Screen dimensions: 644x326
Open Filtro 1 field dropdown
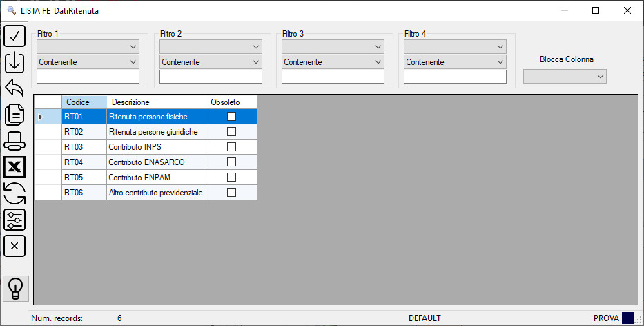click(88, 46)
